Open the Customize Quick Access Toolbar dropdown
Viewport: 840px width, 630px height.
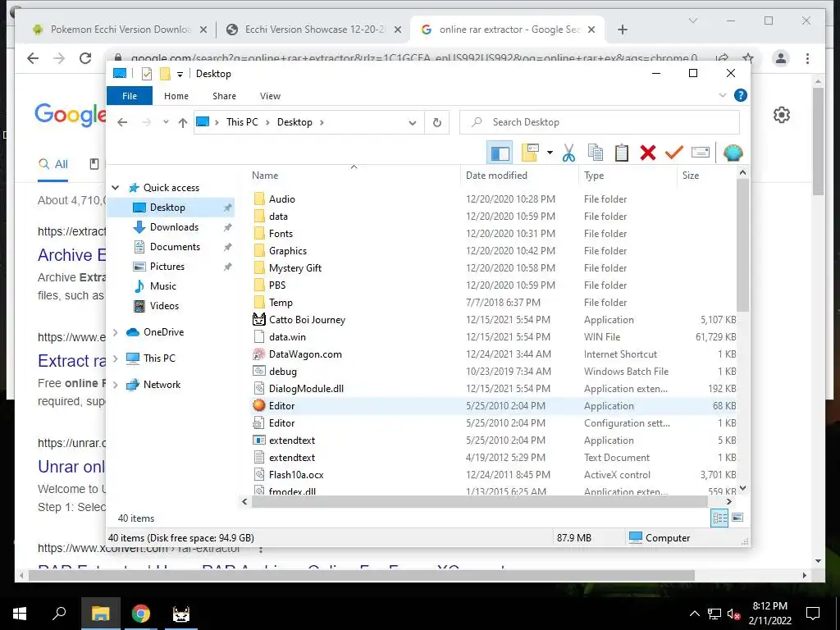(180, 75)
